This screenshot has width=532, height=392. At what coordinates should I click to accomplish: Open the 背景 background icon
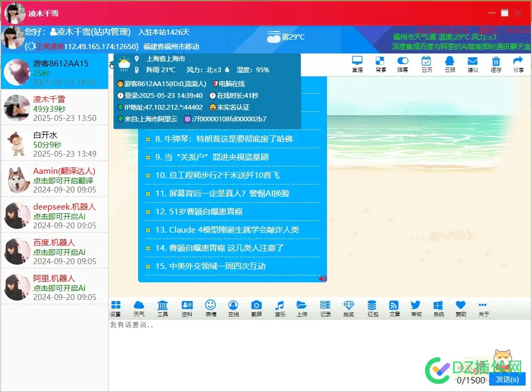[x=381, y=64]
